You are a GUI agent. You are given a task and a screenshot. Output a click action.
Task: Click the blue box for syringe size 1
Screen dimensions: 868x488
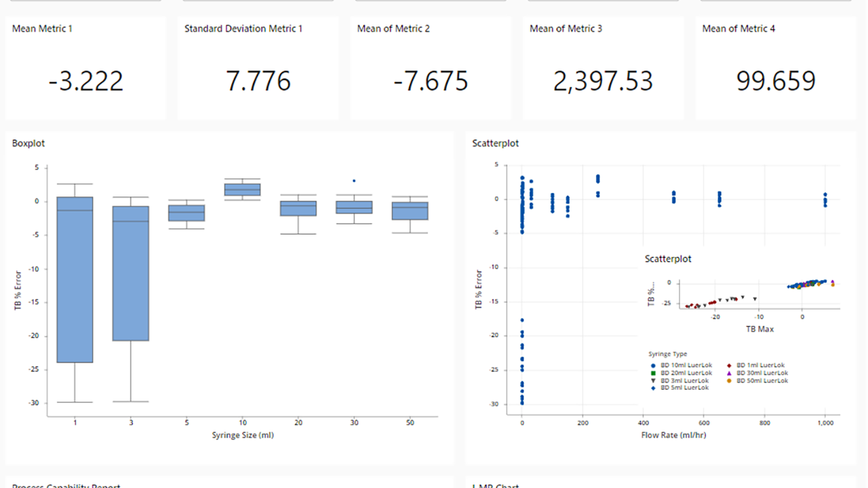coord(75,278)
